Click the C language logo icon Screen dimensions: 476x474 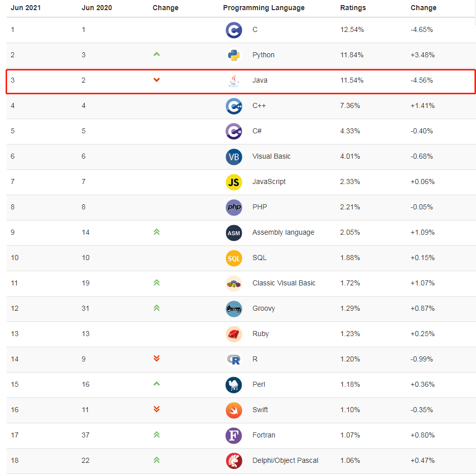(x=234, y=30)
